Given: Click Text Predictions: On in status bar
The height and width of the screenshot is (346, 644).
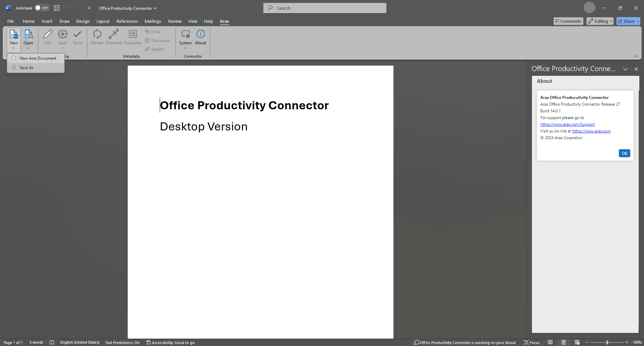Looking at the screenshot, I should point(122,342).
